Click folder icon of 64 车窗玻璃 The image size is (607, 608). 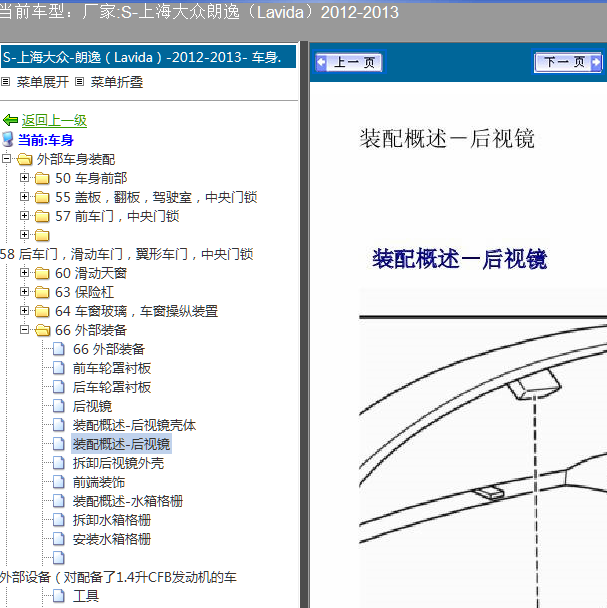tap(42, 311)
